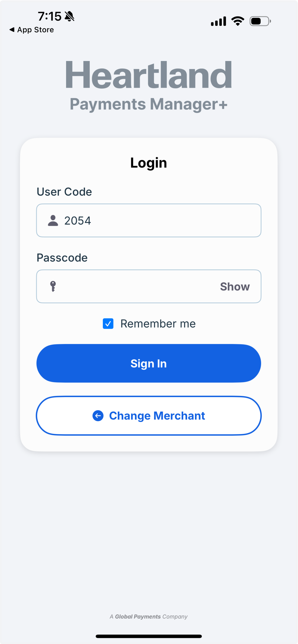Open Change Merchant
Image resolution: width=298 pixels, height=644 pixels.
click(149, 416)
